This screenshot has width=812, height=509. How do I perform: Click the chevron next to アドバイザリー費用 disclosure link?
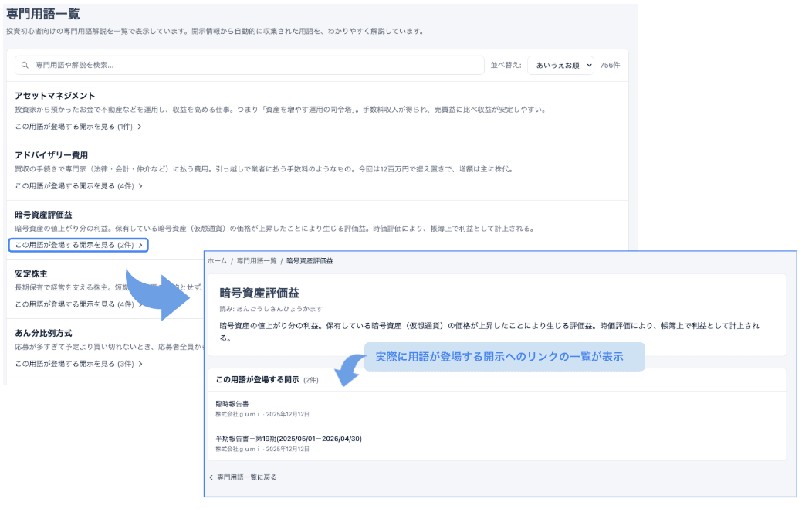tap(141, 187)
